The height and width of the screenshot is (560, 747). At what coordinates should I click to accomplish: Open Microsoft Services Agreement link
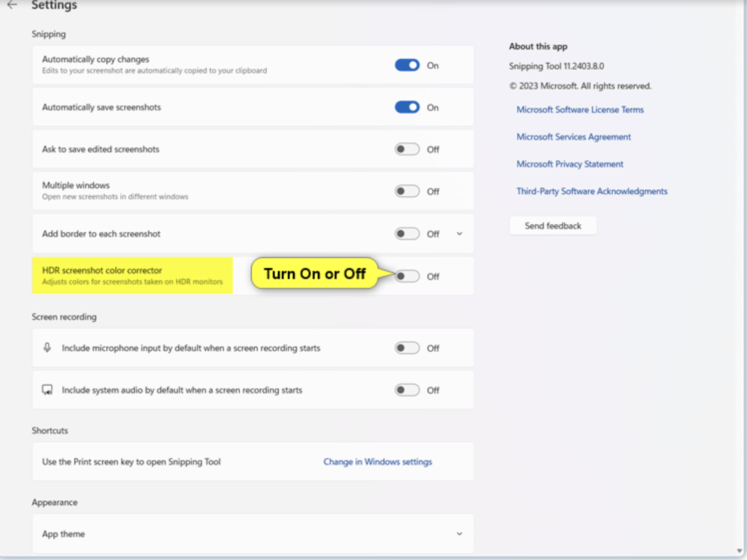[573, 137]
